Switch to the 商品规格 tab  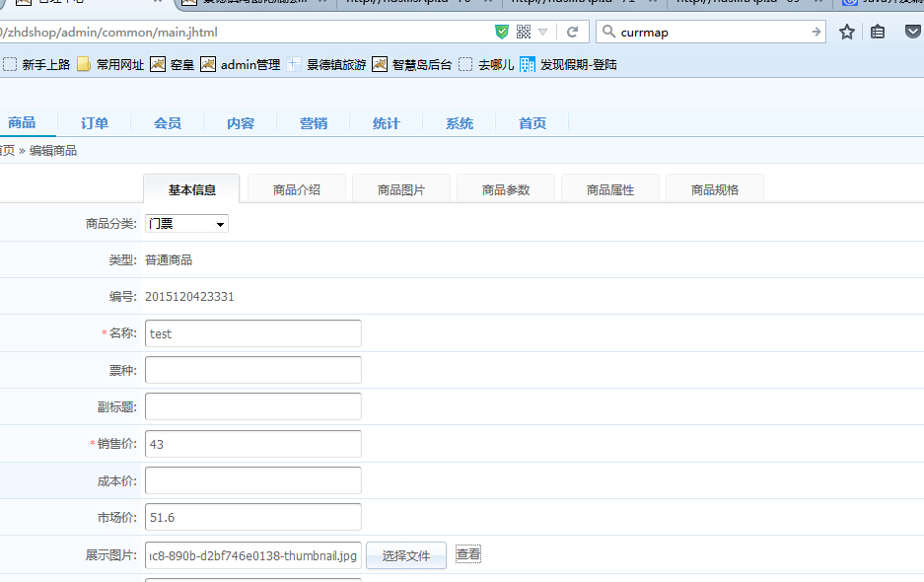point(715,189)
